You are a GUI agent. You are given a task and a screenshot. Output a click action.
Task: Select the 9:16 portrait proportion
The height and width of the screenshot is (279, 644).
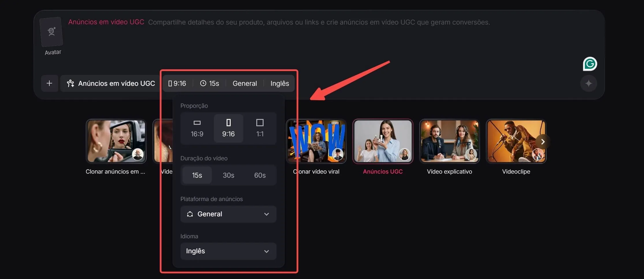228,128
